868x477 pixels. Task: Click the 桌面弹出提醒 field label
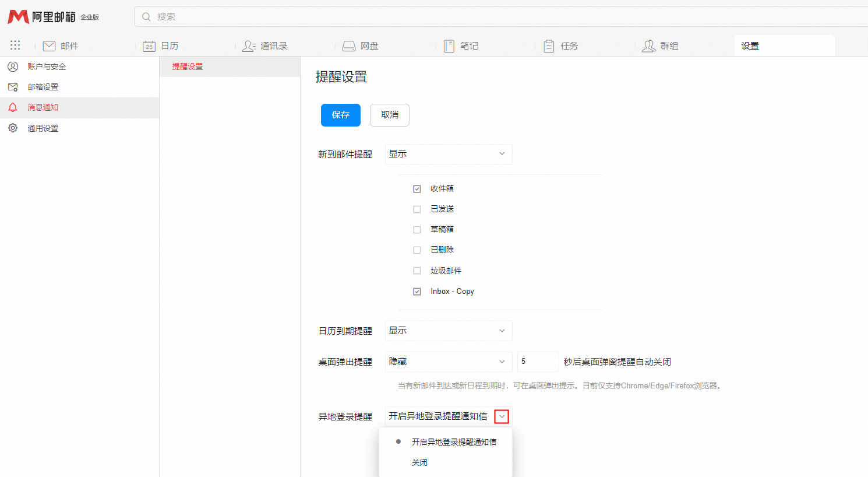tap(345, 362)
